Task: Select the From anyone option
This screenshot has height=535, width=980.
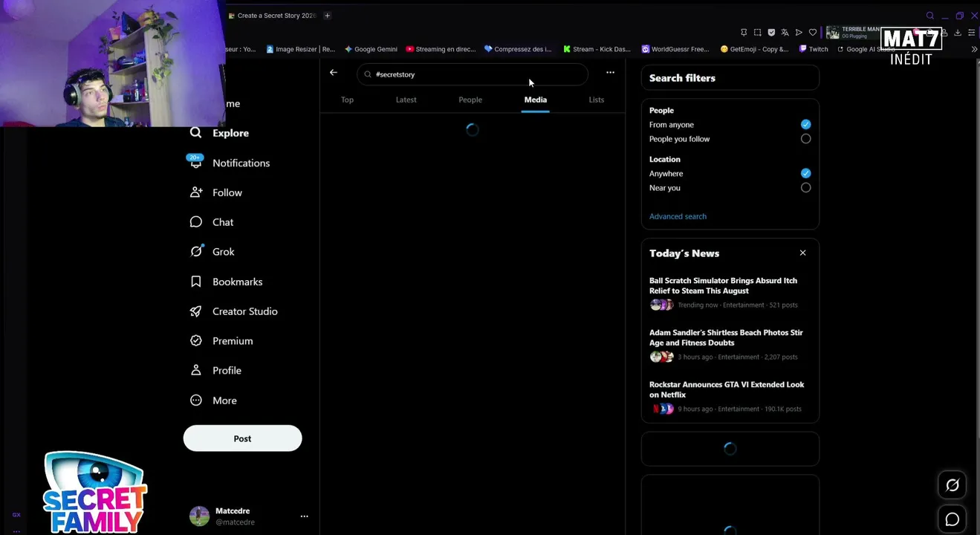Action: click(x=805, y=125)
